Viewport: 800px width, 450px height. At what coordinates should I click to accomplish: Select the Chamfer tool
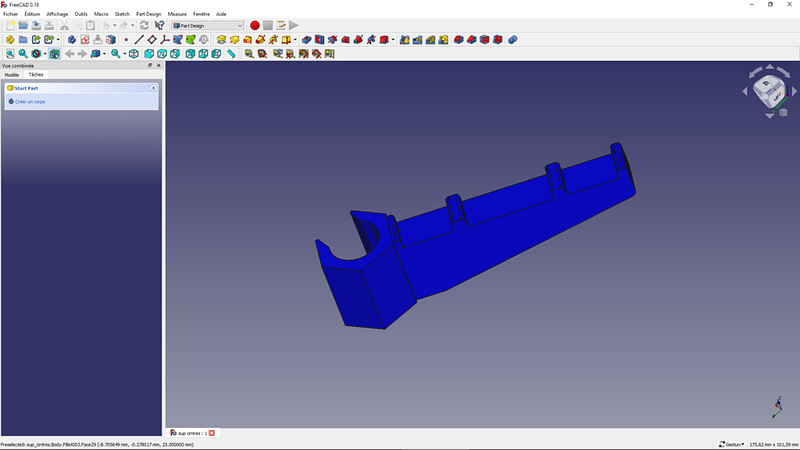pos(471,40)
